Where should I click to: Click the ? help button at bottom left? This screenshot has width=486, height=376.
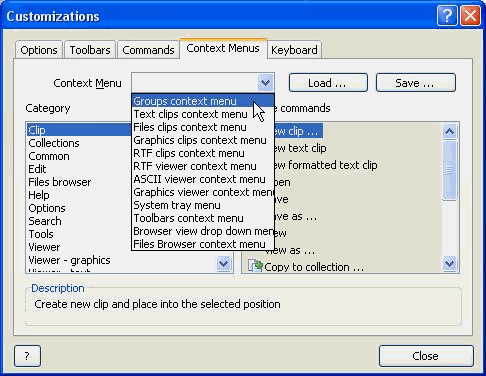click(27, 356)
